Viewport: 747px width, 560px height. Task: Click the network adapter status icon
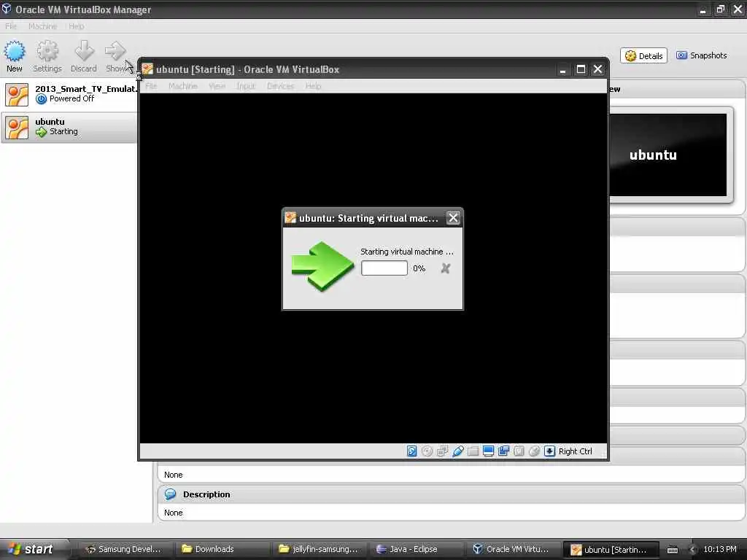coord(442,451)
